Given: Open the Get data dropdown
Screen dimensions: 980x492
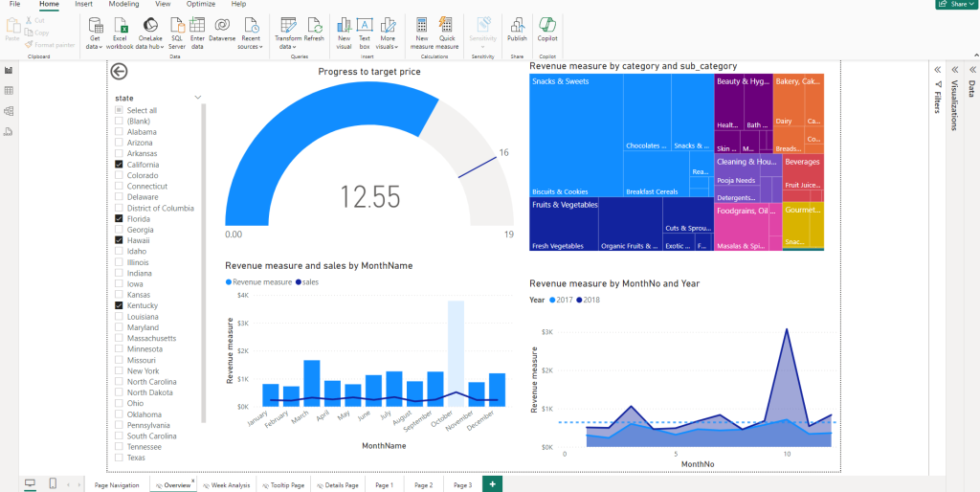Looking at the screenshot, I should [94, 32].
